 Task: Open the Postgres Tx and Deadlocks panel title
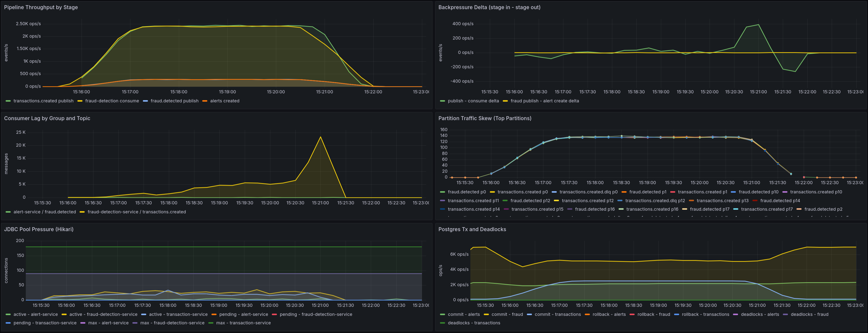472,229
